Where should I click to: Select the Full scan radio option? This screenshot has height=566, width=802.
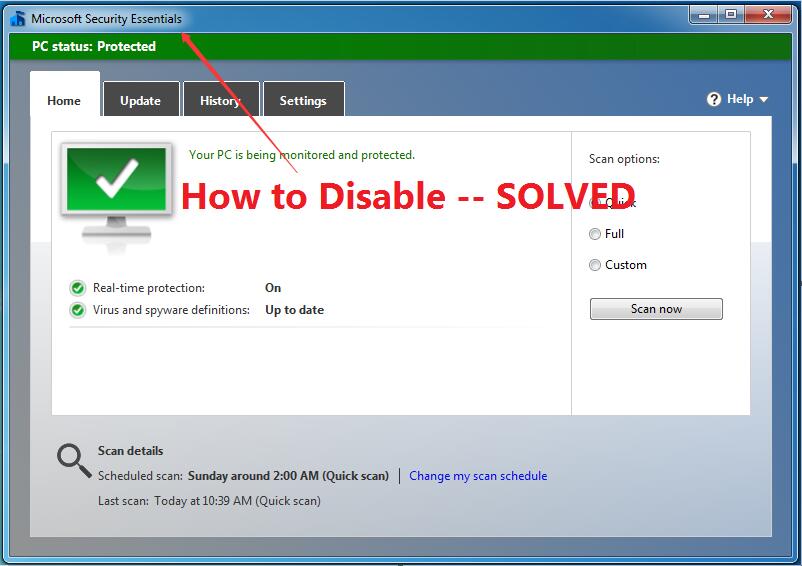(595, 234)
